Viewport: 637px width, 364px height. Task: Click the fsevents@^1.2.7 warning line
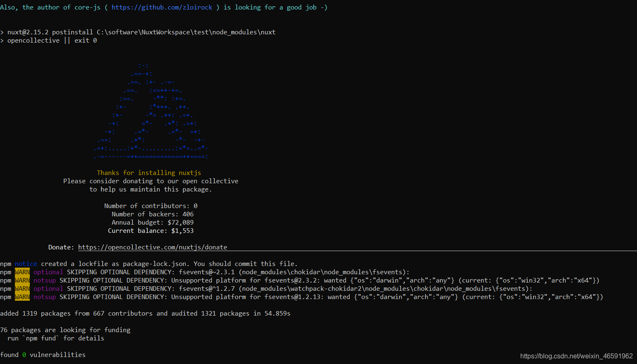click(x=266, y=289)
